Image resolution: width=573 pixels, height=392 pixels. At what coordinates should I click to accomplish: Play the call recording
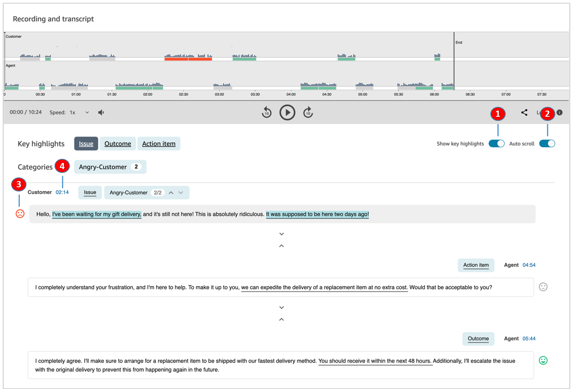(x=287, y=112)
